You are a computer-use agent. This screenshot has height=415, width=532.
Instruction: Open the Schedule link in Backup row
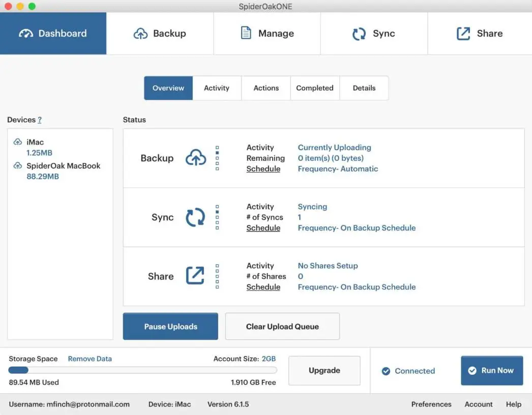pyautogui.click(x=263, y=169)
